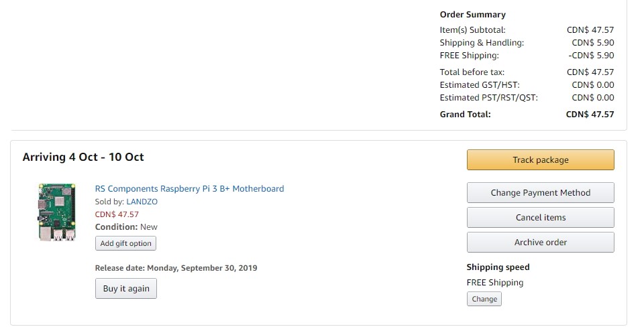This screenshot has width=644, height=333.
Task: Click the Condition: New text
Action: click(126, 226)
